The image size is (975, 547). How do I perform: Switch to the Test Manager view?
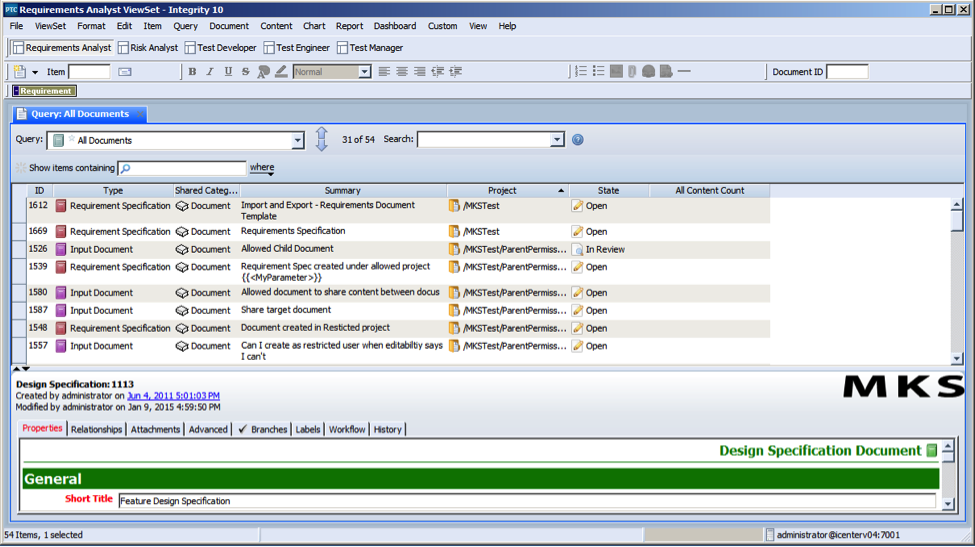pyautogui.click(x=370, y=48)
